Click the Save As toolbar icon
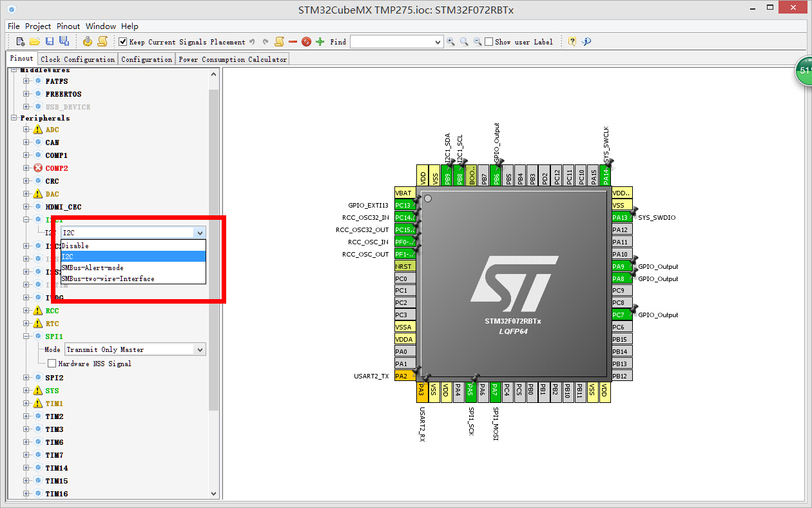This screenshot has height=508, width=812. click(x=64, y=41)
